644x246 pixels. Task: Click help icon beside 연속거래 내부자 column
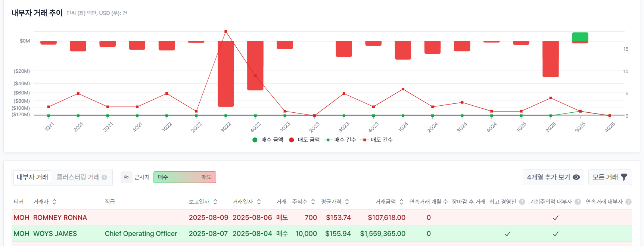point(628,202)
